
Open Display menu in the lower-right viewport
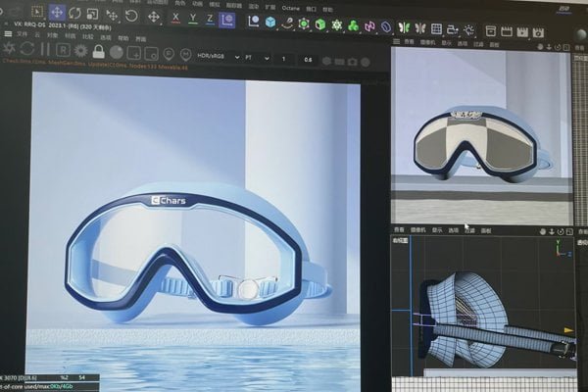point(436,230)
